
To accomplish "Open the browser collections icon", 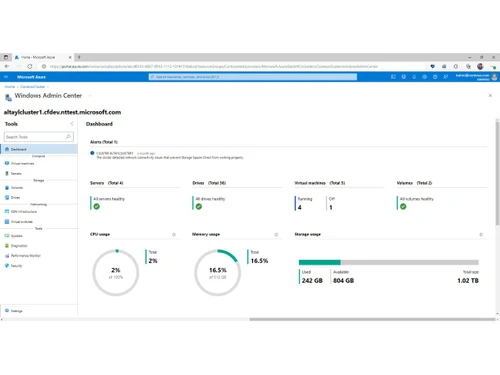I will point(468,66).
